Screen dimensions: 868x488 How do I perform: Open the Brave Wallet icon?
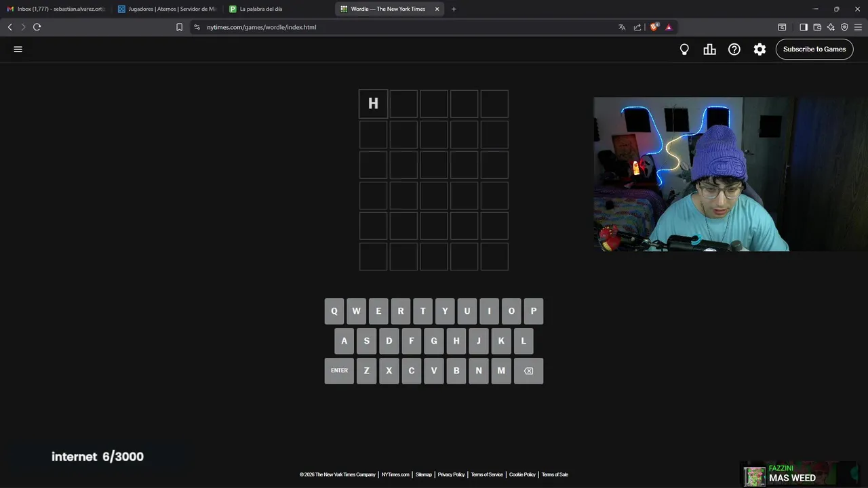[x=817, y=27]
